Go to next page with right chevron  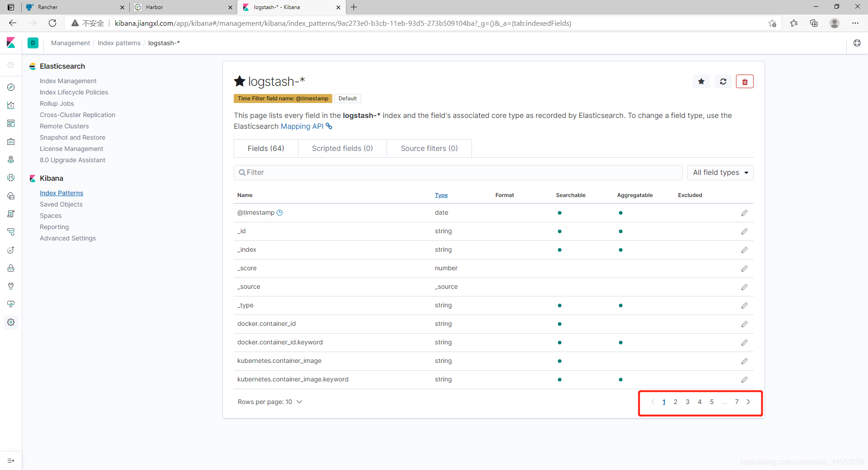pos(748,402)
